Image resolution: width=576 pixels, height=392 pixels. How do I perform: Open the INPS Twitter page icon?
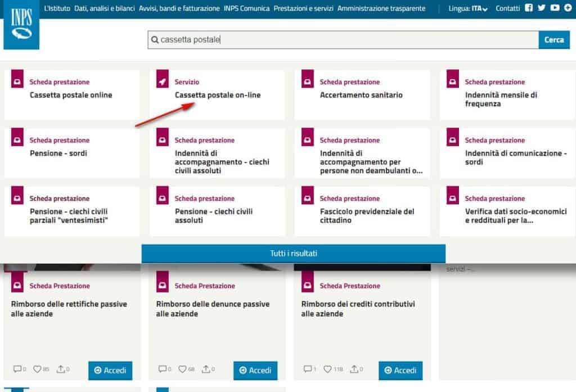pos(541,7)
